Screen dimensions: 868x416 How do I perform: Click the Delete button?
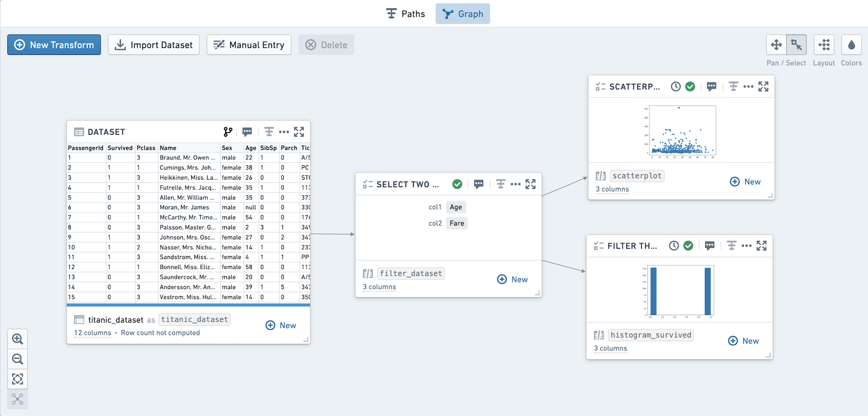[x=326, y=45]
